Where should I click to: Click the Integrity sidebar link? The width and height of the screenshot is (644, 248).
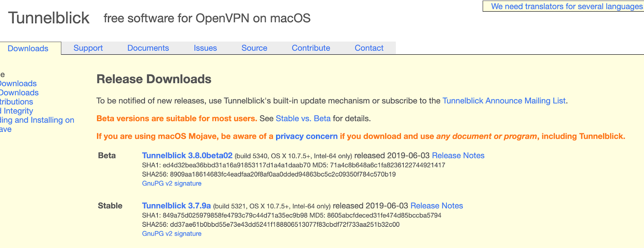point(17,111)
